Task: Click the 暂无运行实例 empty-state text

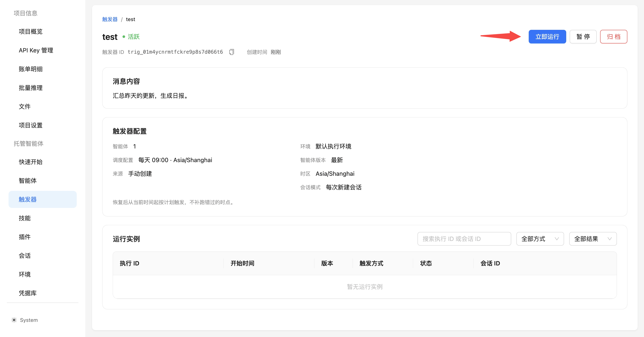Action: pos(364,287)
